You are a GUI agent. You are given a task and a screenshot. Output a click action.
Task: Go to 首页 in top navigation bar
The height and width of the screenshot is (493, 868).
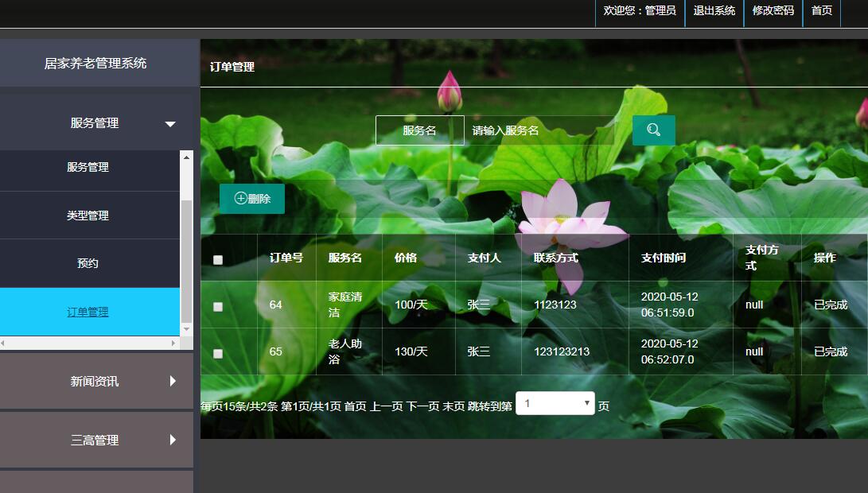822,10
